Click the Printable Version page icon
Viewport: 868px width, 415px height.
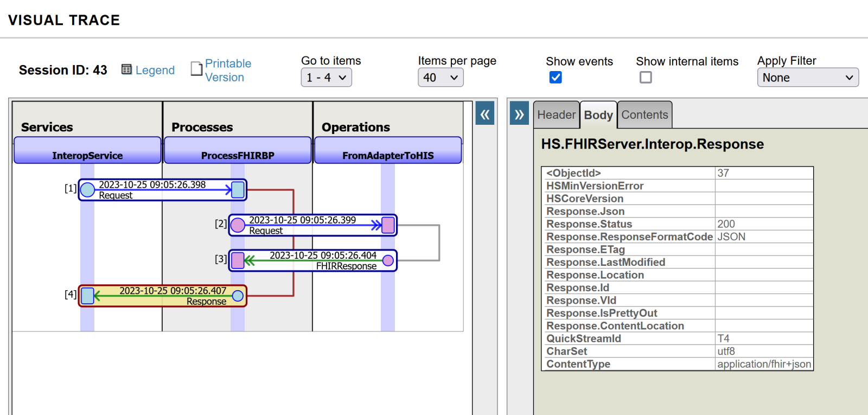pyautogui.click(x=196, y=69)
